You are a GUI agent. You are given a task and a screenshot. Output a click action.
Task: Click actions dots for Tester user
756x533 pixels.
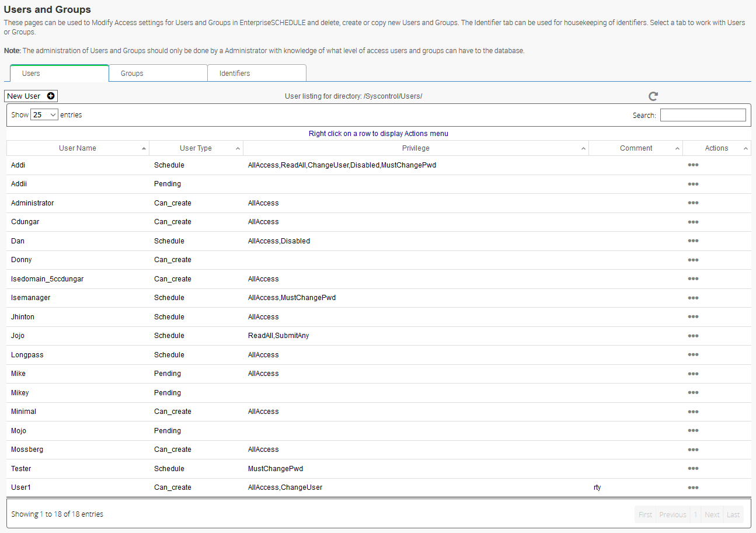pos(693,469)
